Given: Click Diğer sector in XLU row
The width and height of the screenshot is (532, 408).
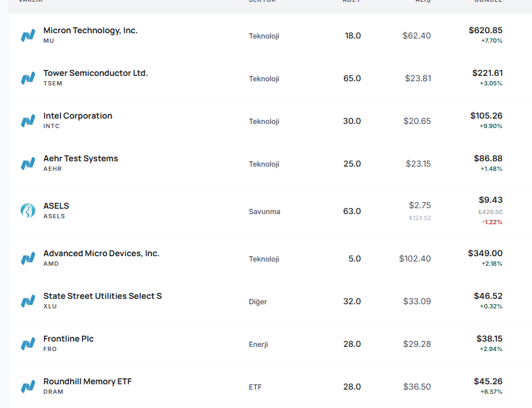Looking at the screenshot, I should point(258,302).
